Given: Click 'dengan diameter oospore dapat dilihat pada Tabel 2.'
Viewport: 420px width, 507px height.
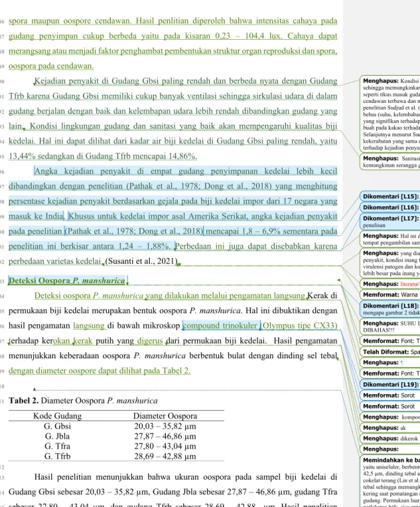Looking at the screenshot, I should pos(100,370).
